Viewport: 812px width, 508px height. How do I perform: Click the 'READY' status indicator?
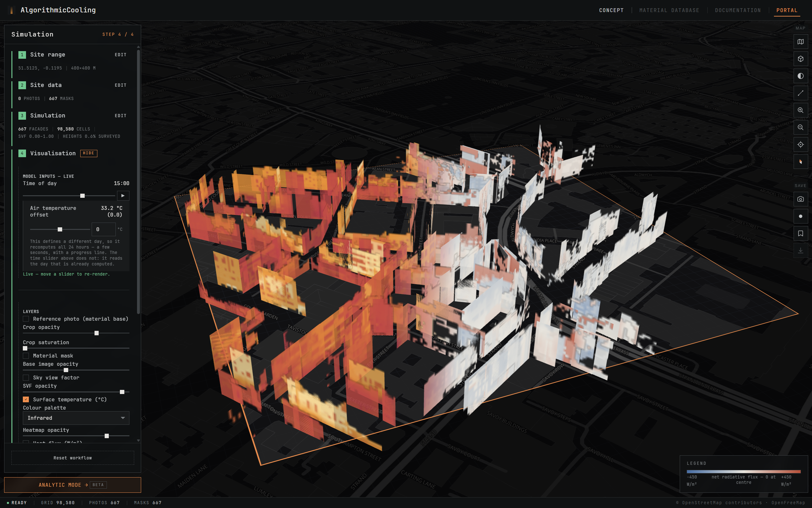coord(17,503)
